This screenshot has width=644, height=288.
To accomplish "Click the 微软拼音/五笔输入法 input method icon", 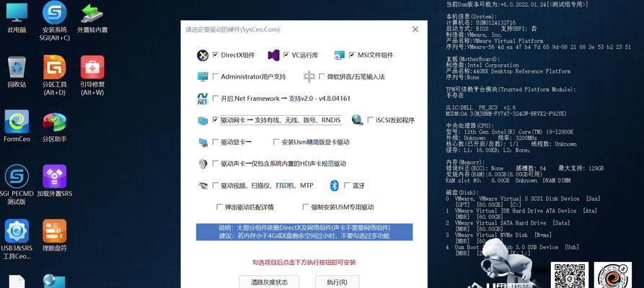I will (309, 77).
